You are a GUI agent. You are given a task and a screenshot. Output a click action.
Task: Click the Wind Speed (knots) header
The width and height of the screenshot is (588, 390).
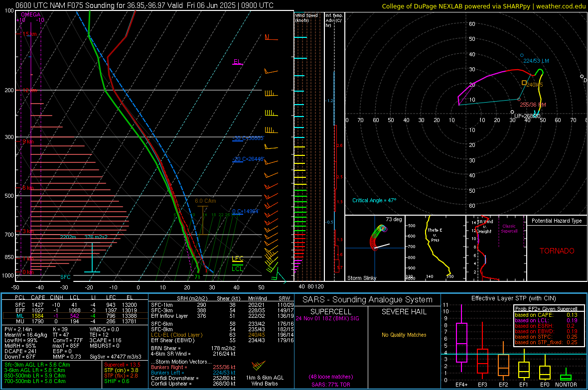coord(306,17)
